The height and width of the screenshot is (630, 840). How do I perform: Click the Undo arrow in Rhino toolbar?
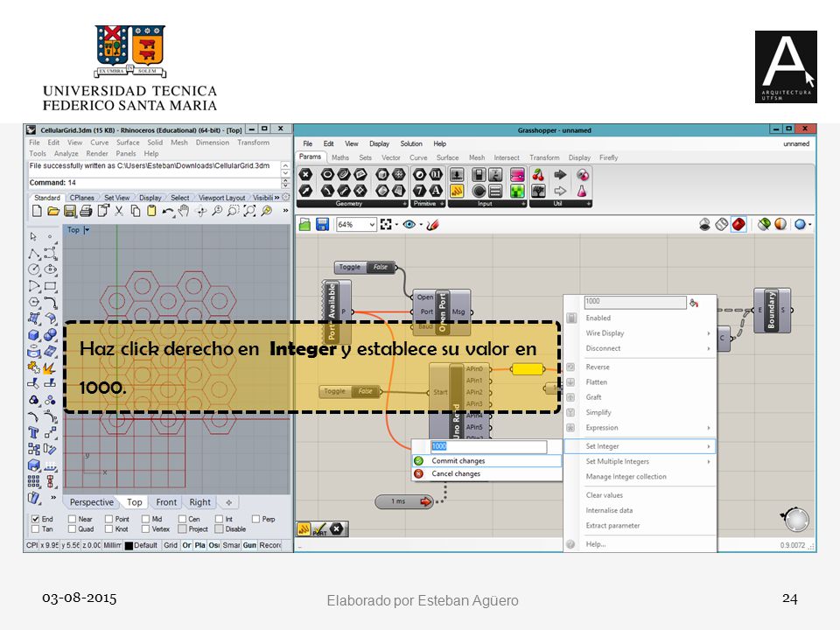coord(168,211)
